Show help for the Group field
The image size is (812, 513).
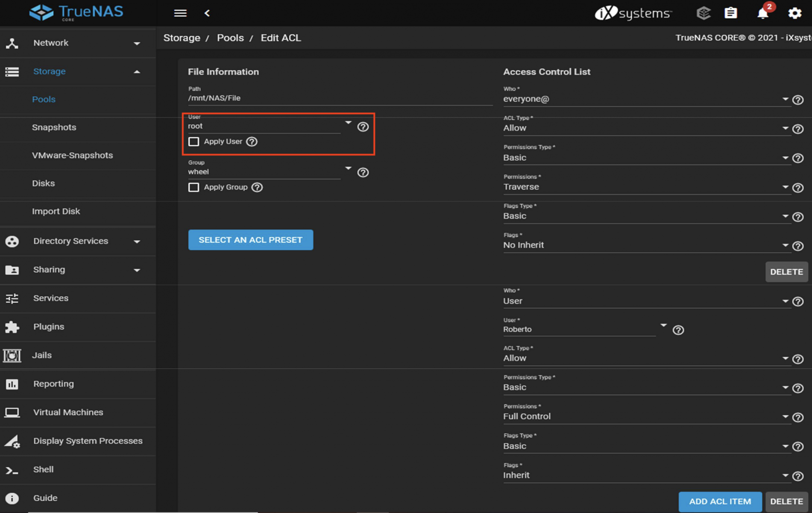pos(363,173)
